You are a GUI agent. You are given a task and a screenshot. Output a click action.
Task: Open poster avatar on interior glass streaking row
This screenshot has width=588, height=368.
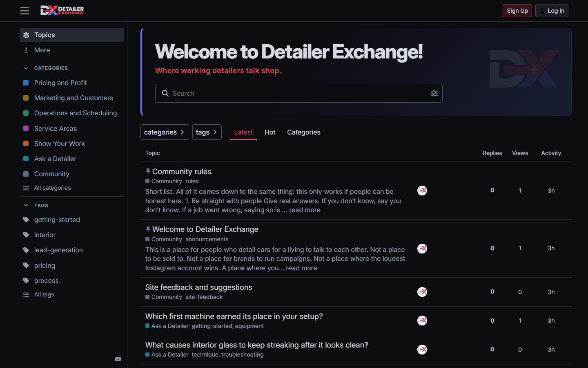[422, 350]
